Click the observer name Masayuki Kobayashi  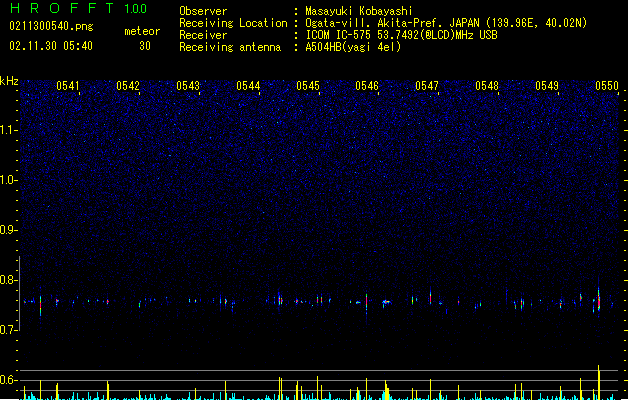pyautogui.click(x=359, y=11)
